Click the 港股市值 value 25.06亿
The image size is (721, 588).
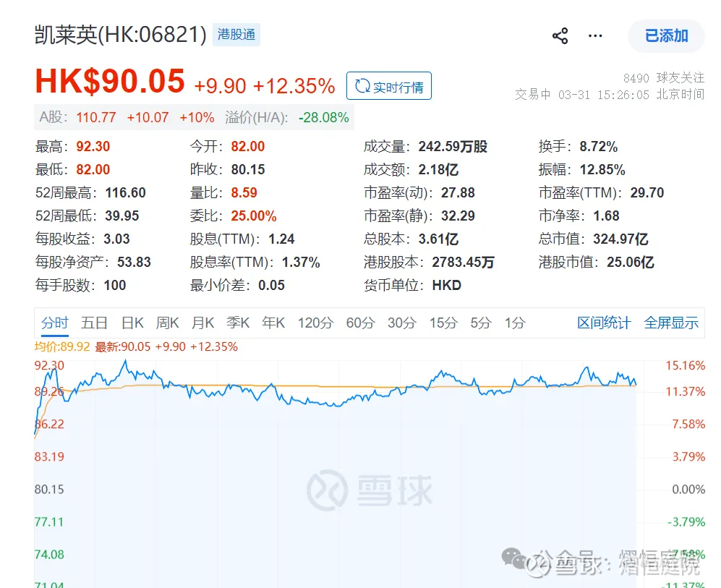(x=631, y=262)
